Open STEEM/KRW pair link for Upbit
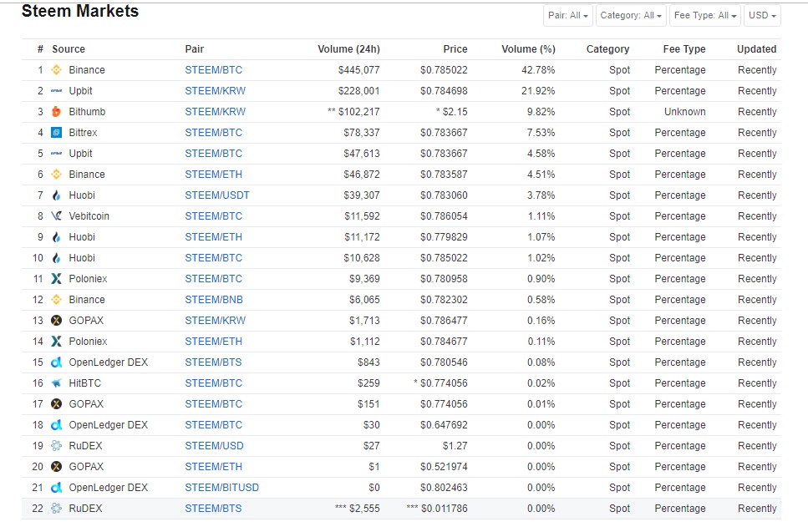The height and width of the screenshot is (532, 808). pyautogui.click(x=216, y=91)
